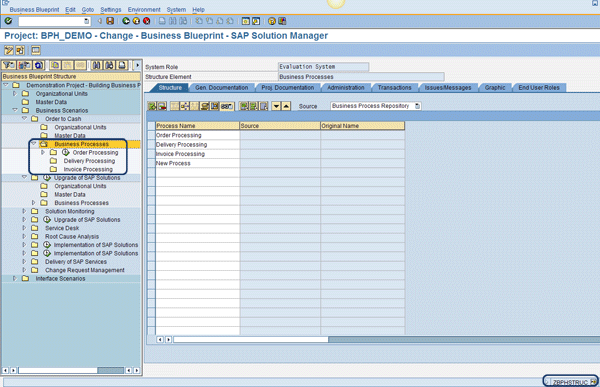Click the Process Name column header

pyautogui.click(x=197, y=126)
